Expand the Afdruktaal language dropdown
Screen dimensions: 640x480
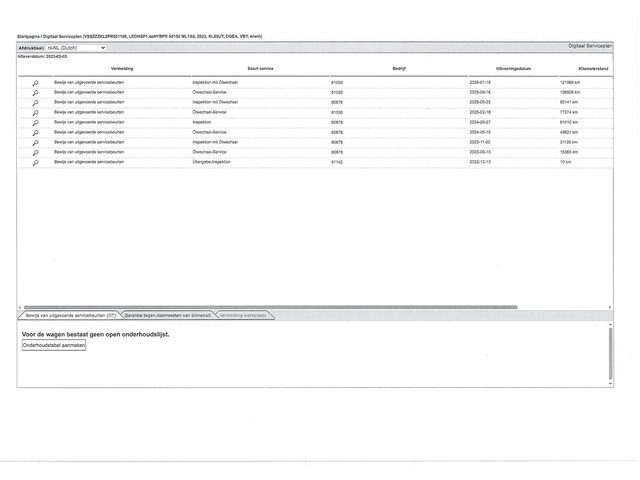click(x=76, y=47)
